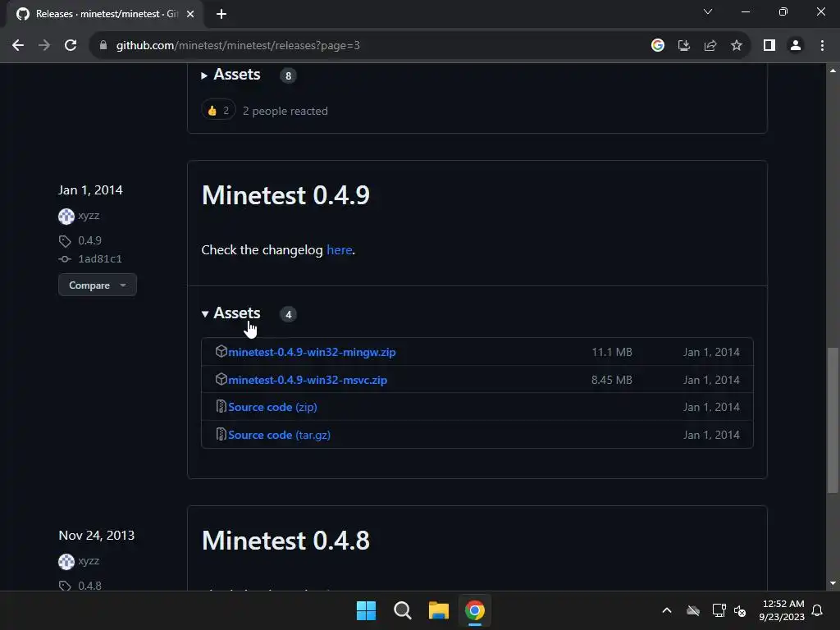Open the Windows Start menu

pyautogui.click(x=367, y=610)
